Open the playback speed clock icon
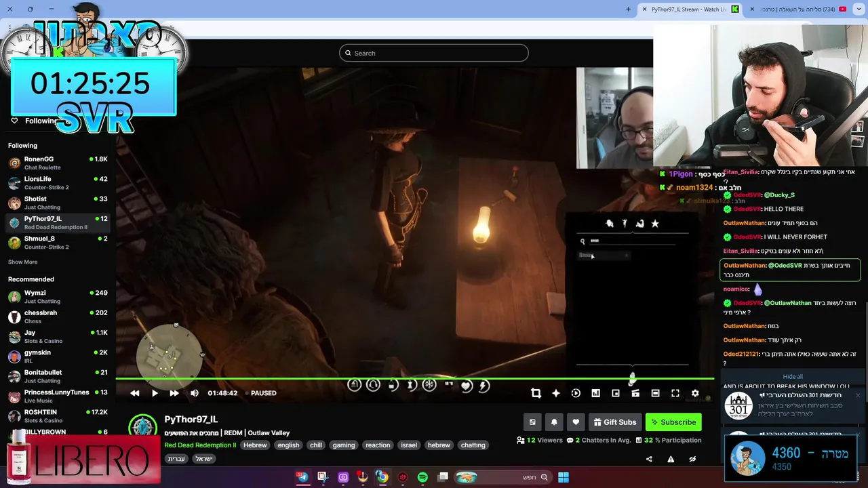 coord(576,393)
